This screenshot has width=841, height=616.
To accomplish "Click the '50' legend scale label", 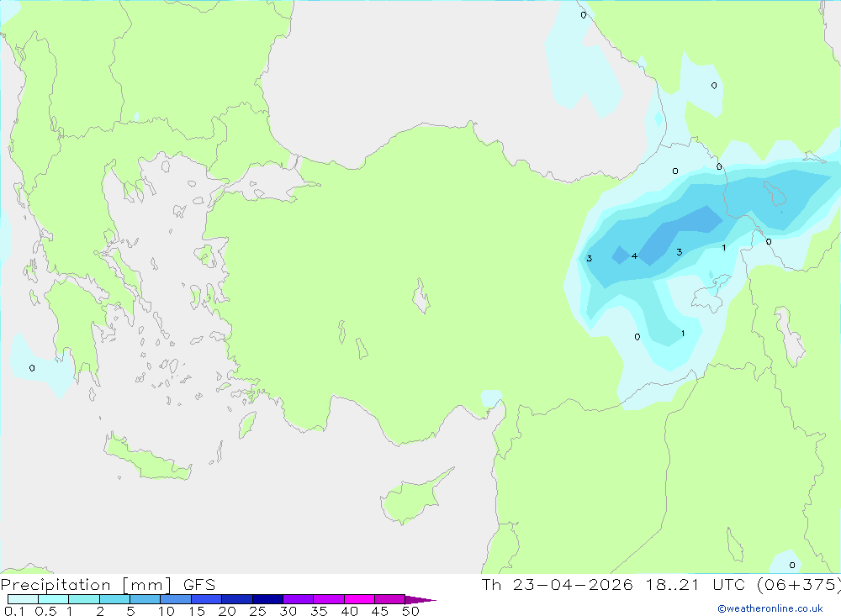I will 410,611.
